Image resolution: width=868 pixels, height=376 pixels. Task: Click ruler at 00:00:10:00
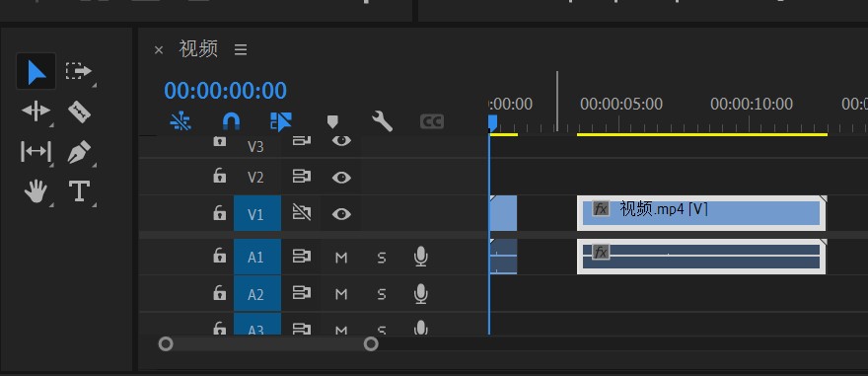point(752,104)
